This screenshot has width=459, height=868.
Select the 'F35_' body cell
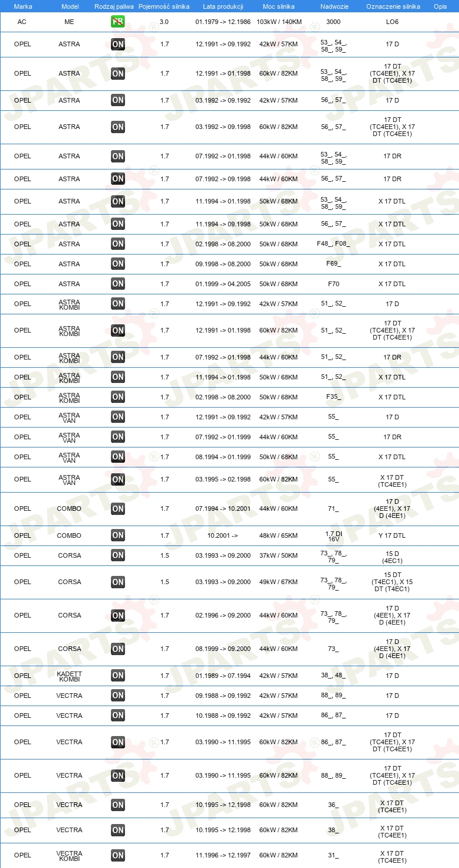point(333,397)
